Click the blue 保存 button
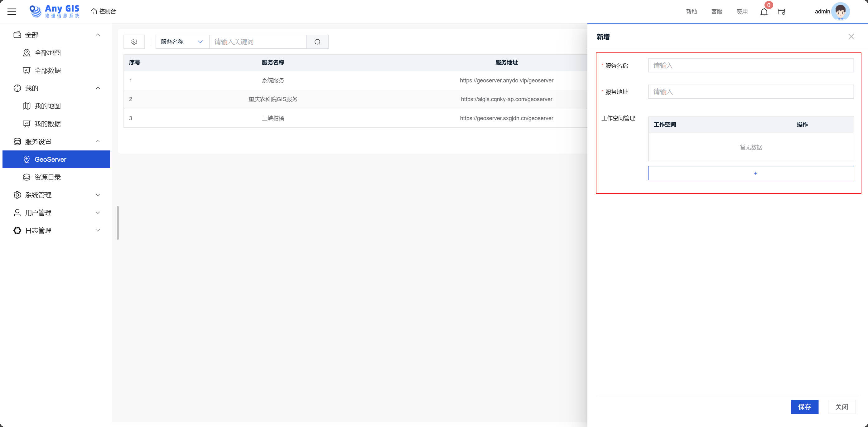Screen dimensions: 868x427 pyautogui.click(x=804, y=407)
